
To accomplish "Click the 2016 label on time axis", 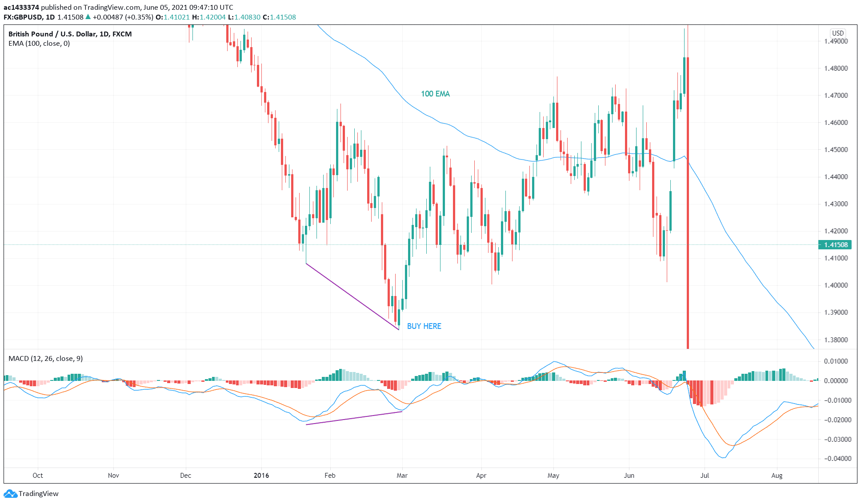I will pyautogui.click(x=261, y=475).
